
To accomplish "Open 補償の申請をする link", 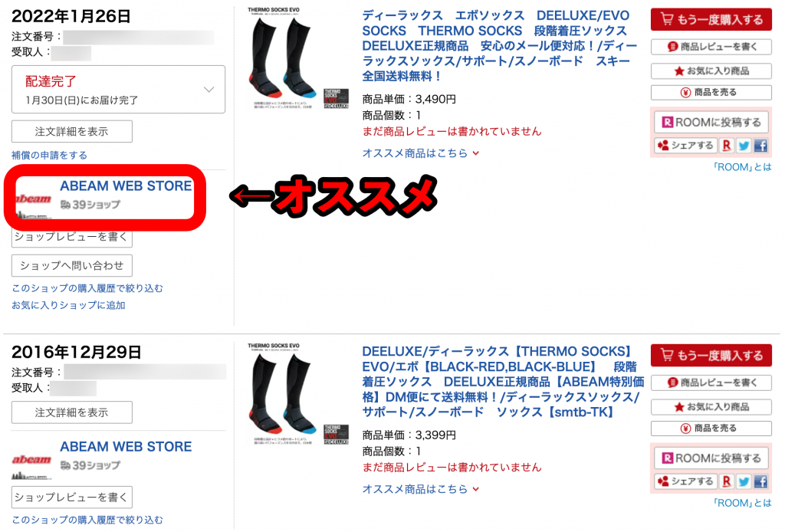I will click(x=49, y=155).
